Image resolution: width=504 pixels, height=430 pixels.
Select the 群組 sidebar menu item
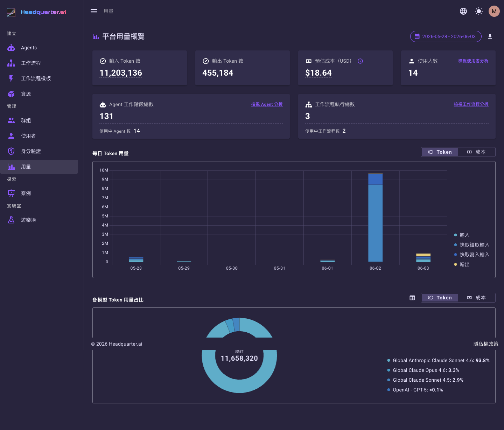pyautogui.click(x=39, y=120)
